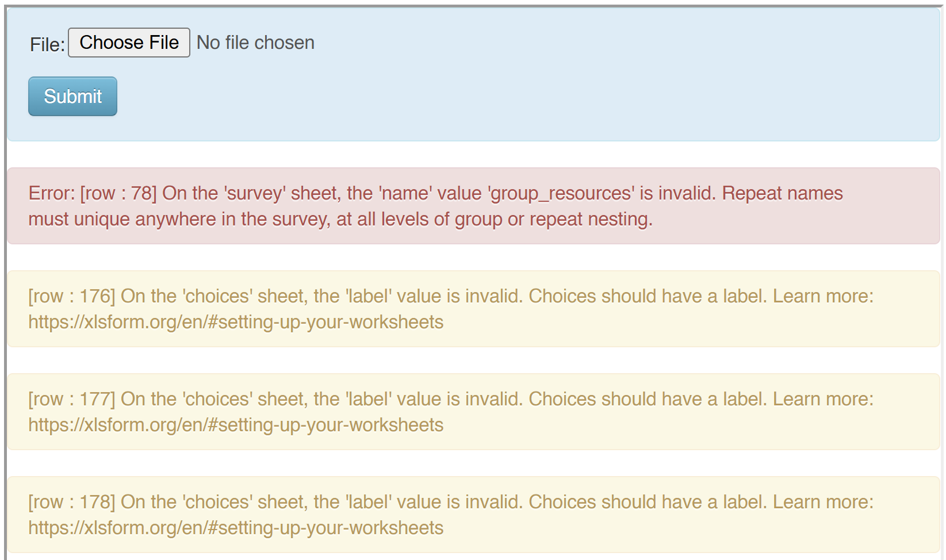
Task: Open xlsform.org link in row 178 warning
Action: pyautogui.click(x=236, y=528)
